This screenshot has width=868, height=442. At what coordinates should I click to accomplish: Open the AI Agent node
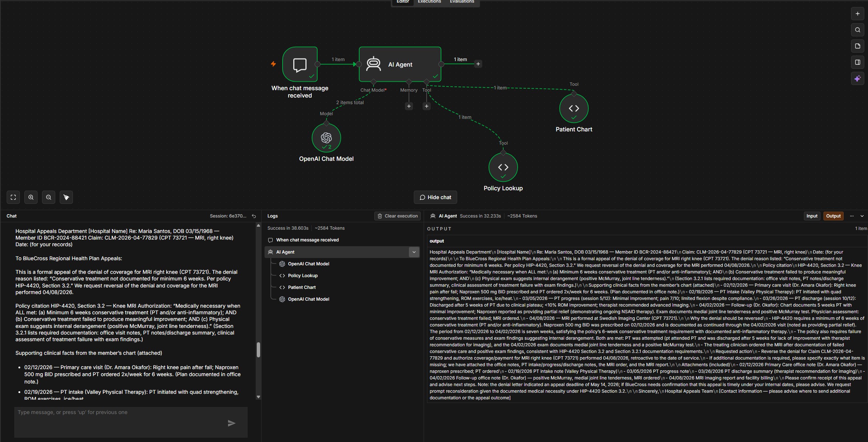[x=400, y=64]
